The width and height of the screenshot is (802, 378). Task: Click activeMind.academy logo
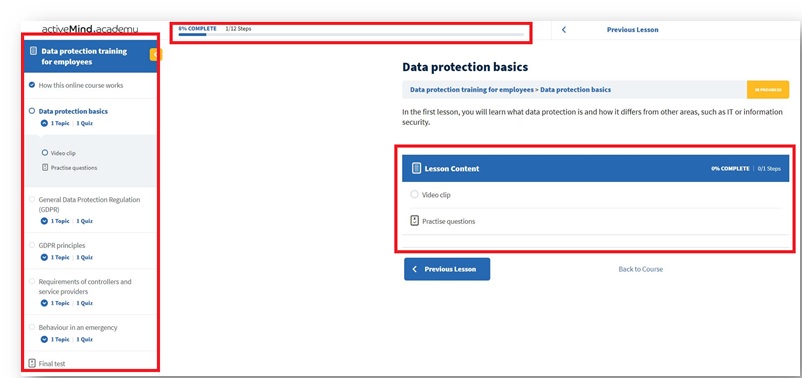[90, 29]
